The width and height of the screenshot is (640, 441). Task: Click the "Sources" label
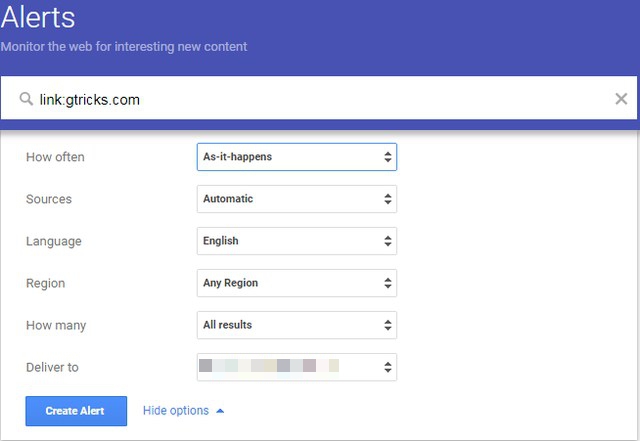[x=49, y=199]
